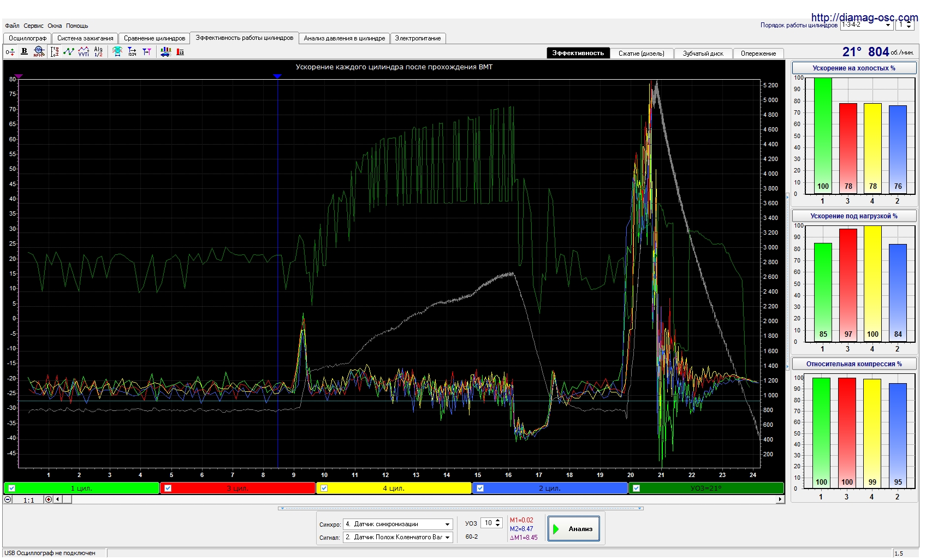Select the Опережение sub-tab
The width and height of the screenshot is (926, 560).
(758, 53)
